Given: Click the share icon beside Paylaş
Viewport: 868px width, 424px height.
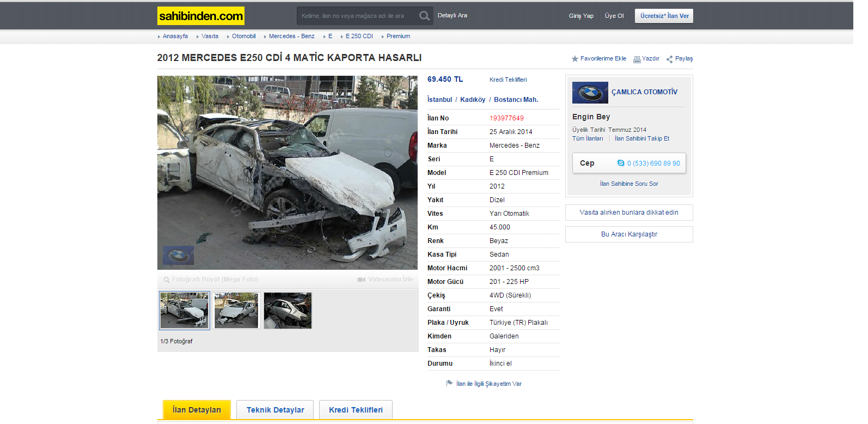Looking at the screenshot, I should [x=669, y=59].
